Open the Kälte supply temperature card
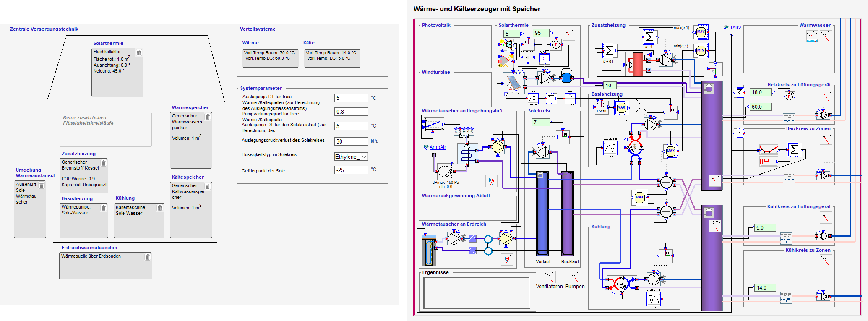 click(x=332, y=58)
